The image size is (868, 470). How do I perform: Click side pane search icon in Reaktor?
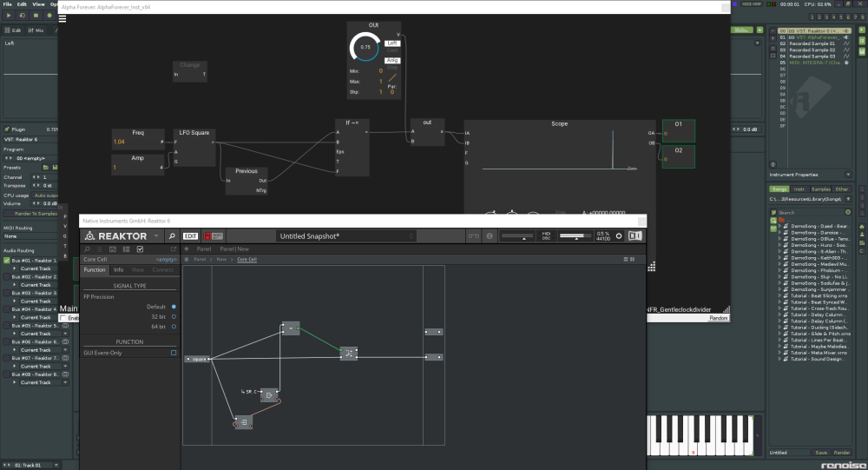click(87, 249)
